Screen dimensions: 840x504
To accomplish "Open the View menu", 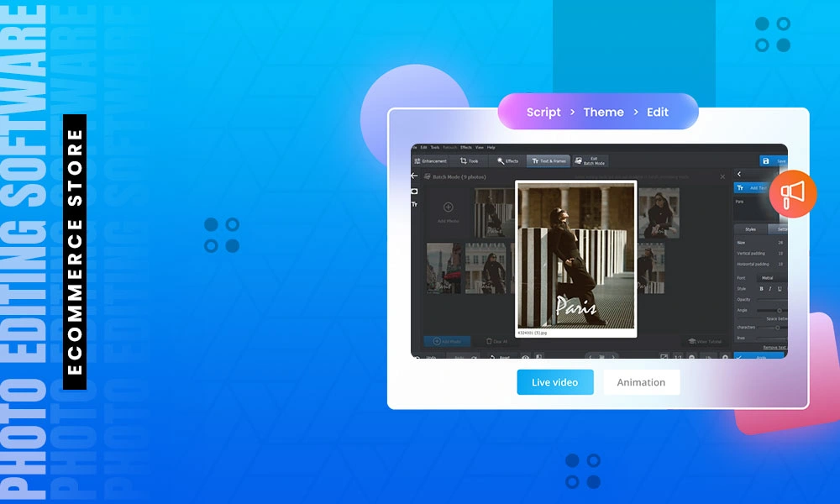I will (480, 147).
